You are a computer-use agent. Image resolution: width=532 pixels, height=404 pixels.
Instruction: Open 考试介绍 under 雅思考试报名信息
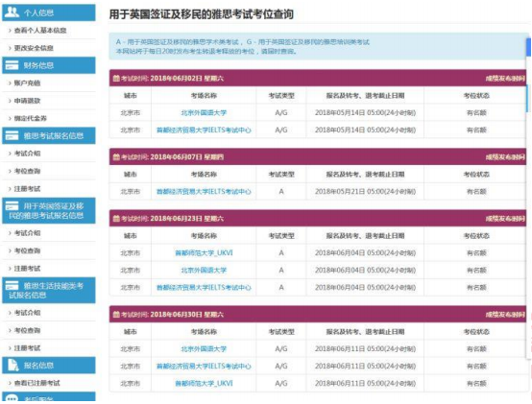27,154
